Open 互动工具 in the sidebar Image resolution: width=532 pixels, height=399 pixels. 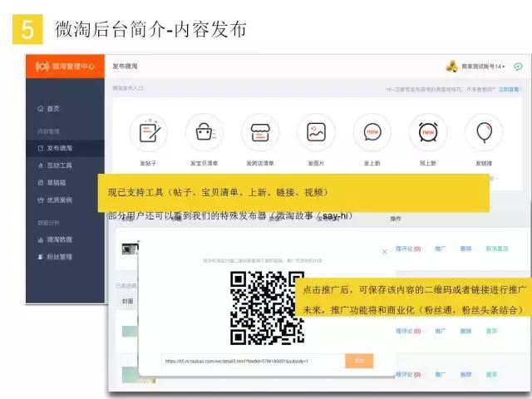55,165
